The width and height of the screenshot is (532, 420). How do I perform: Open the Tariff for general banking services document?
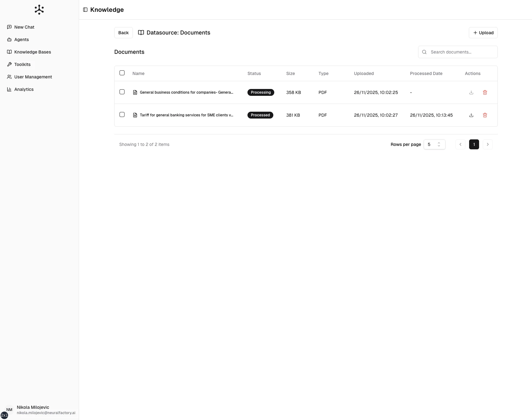186,115
